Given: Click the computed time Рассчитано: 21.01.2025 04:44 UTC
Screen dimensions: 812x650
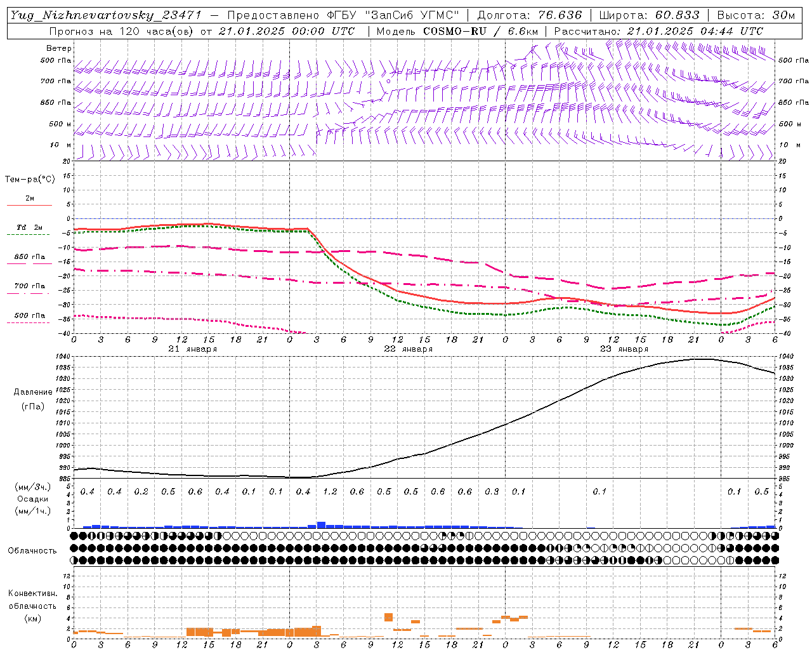Looking at the screenshot, I should pyautogui.click(x=658, y=31).
